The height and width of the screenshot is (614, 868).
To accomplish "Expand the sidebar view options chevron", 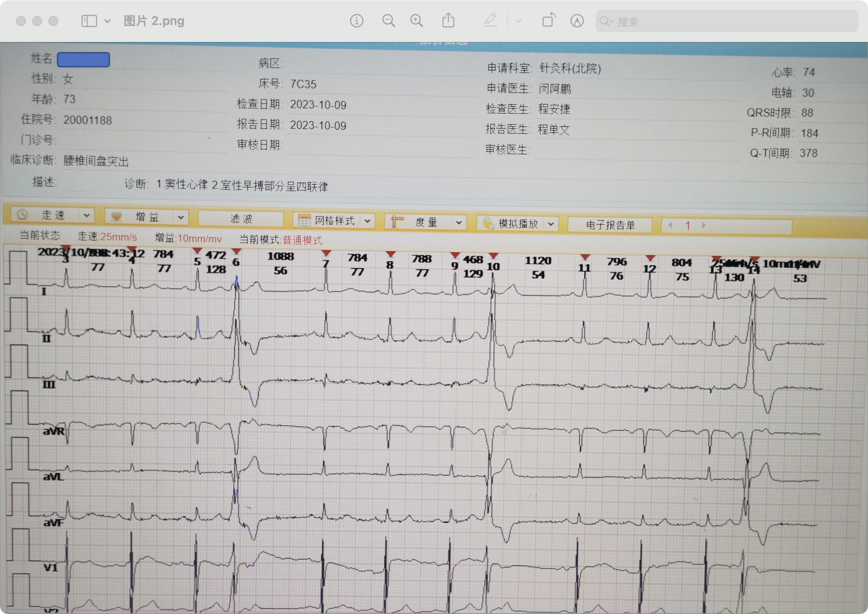I will click(x=107, y=21).
